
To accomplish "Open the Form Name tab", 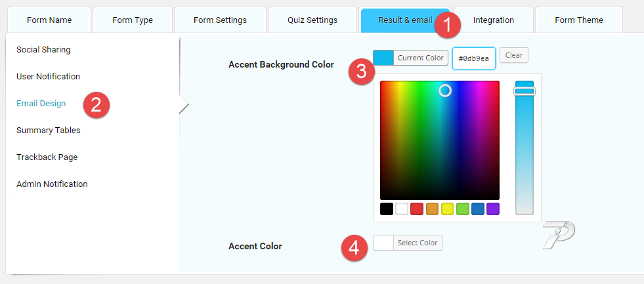I will (x=49, y=20).
